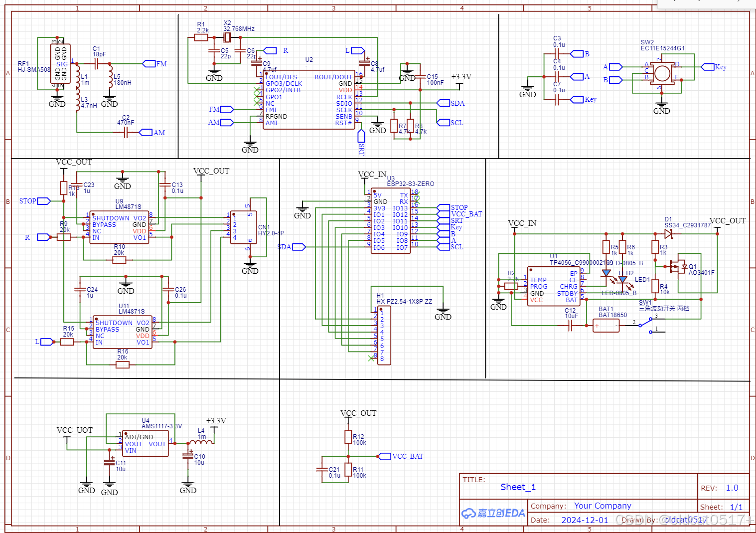
Task: Select the U3 ESP32-S3-ZERO module
Action: (x=391, y=221)
